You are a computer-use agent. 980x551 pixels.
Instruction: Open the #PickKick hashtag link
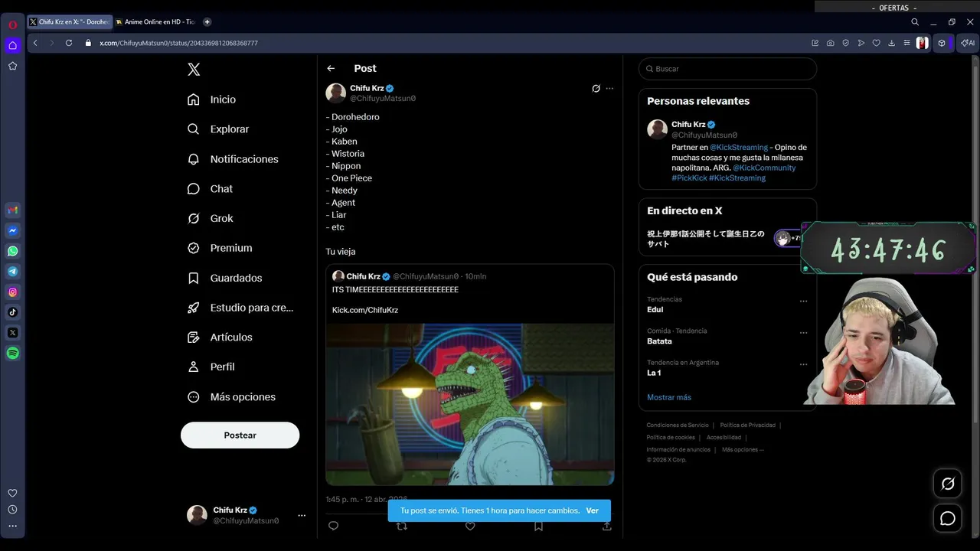[x=689, y=178]
